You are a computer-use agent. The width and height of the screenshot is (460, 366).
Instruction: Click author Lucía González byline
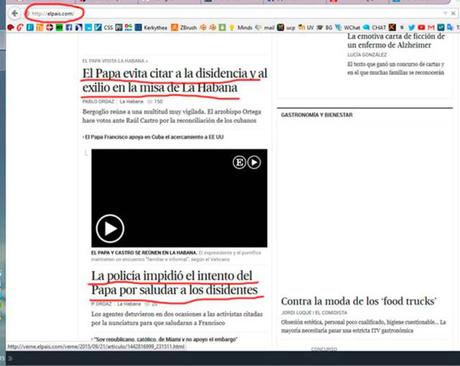click(x=367, y=55)
